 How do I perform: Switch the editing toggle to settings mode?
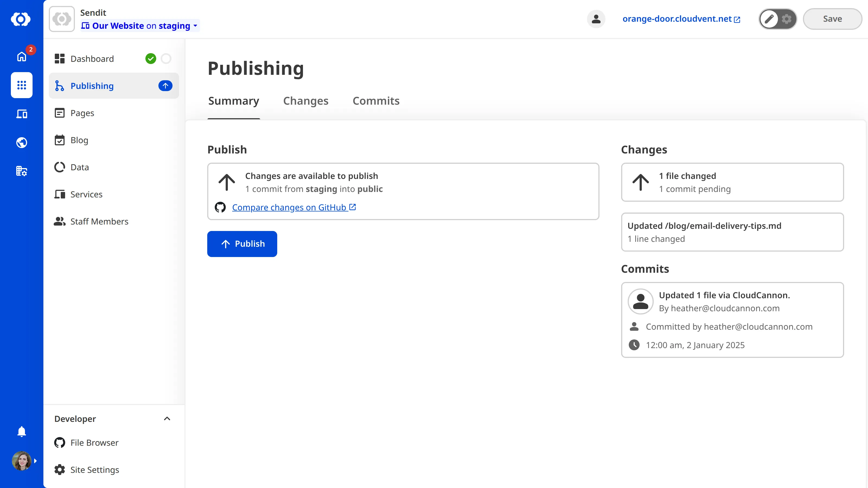click(787, 19)
